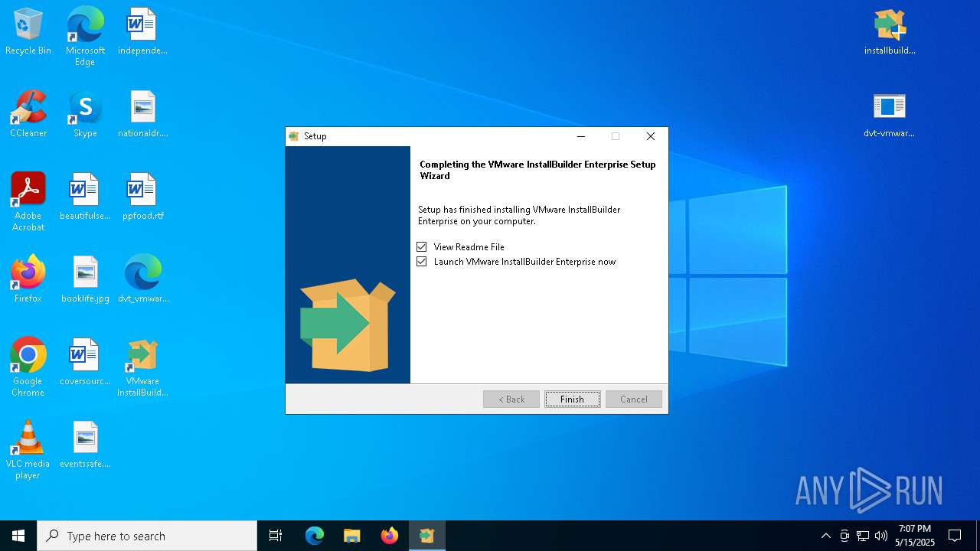Select the Skype desktop shortcut

click(85, 114)
